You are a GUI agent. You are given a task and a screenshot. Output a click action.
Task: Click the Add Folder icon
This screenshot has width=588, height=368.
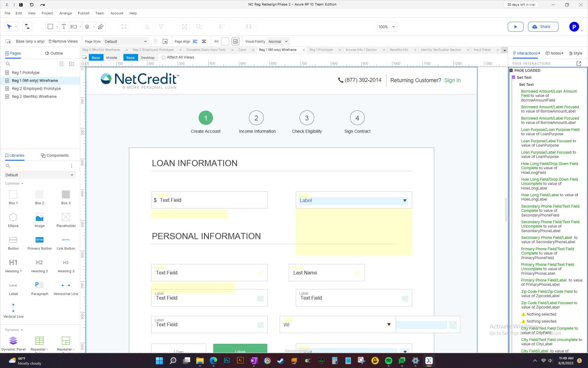tap(71, 64)
